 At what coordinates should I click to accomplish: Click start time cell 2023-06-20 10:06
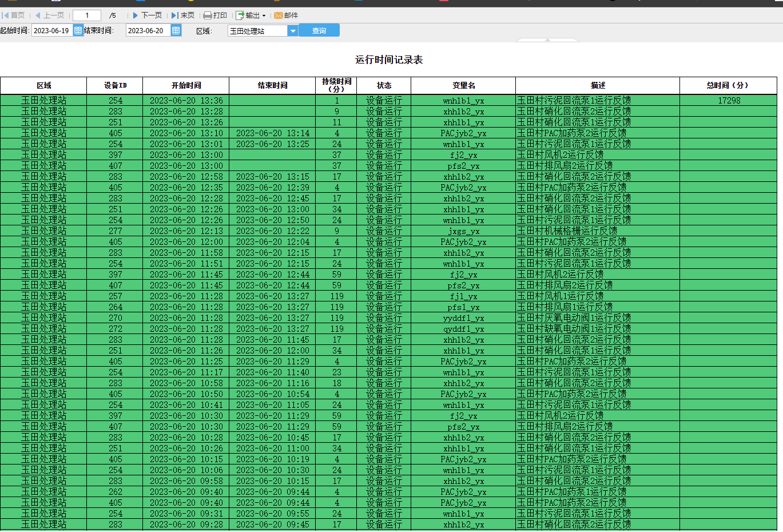[x=186, y=470]
